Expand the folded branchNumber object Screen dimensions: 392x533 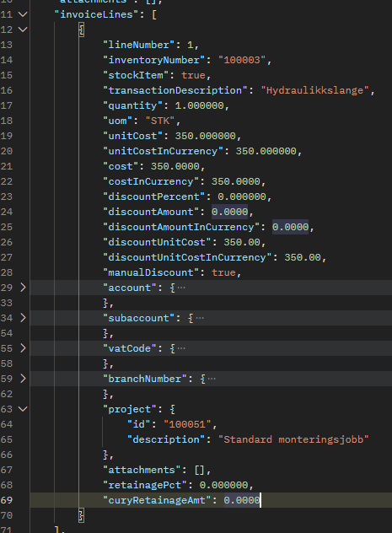point(23,379)
